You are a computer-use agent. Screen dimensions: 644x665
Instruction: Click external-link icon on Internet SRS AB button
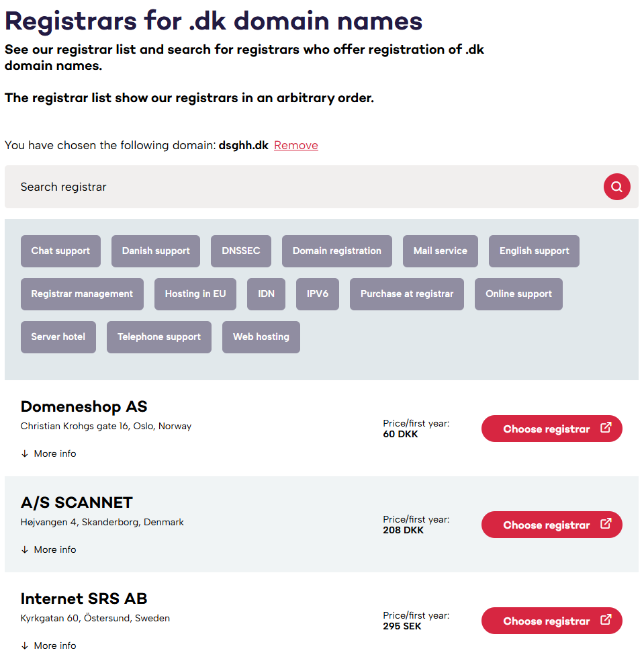click(x=606, y=620)
